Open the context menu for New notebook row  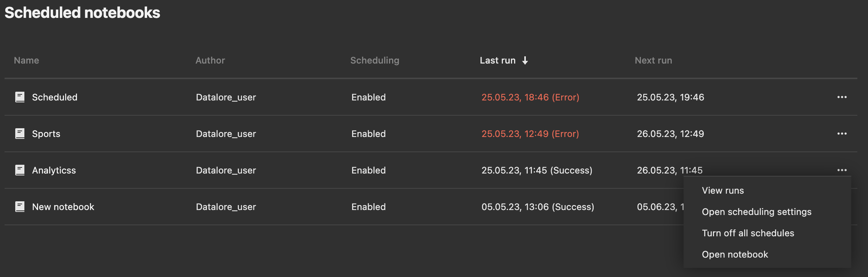point(842,206)
